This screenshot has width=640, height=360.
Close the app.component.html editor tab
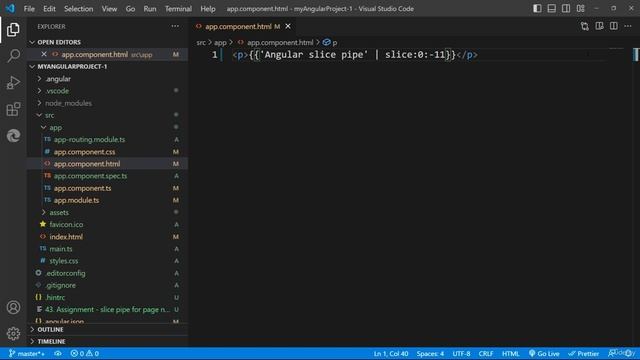coord(288,26)
